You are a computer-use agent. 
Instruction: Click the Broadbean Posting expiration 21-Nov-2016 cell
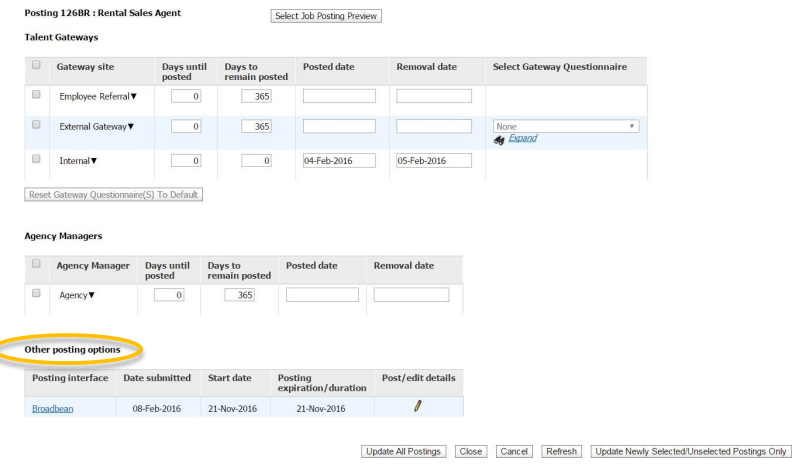click(321, 409)
